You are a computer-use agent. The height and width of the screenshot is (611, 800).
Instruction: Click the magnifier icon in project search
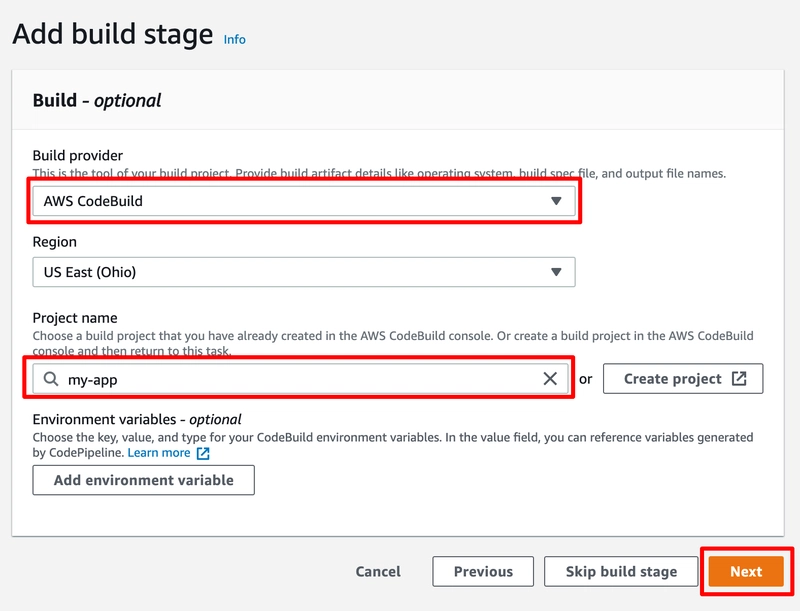tap(50, 379)
